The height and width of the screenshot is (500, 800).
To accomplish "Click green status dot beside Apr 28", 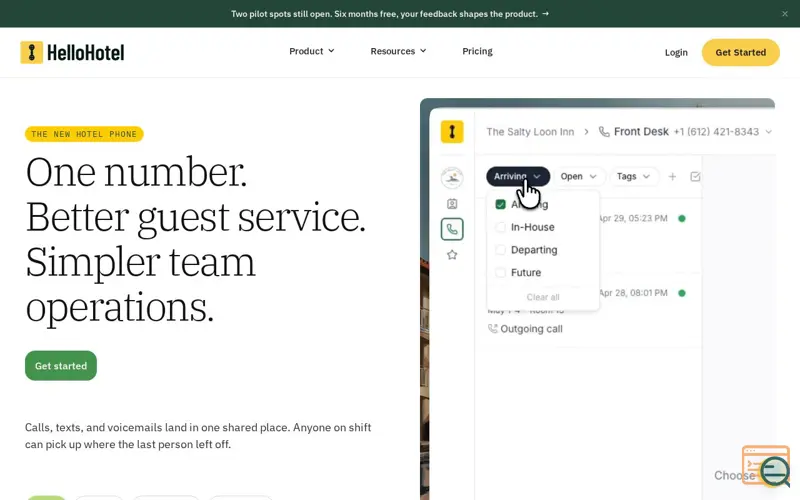I will 682,293.
